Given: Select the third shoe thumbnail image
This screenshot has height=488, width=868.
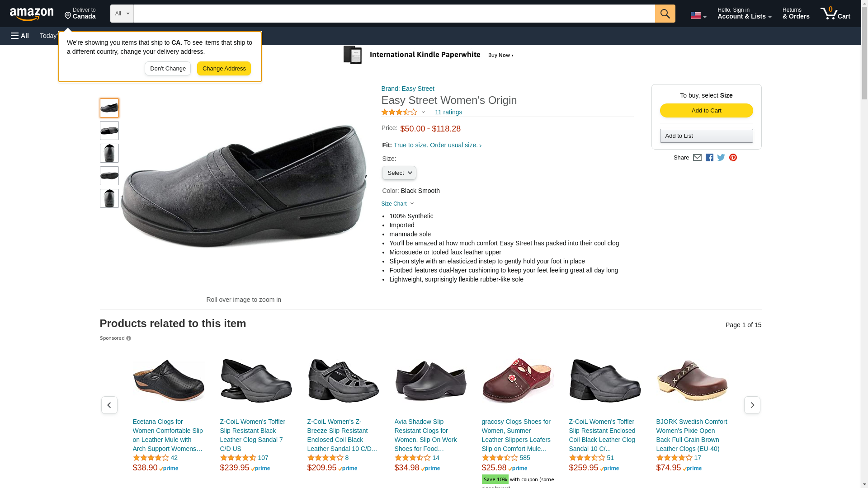Looking at the screenshot, I should click(x=109, y=153).
